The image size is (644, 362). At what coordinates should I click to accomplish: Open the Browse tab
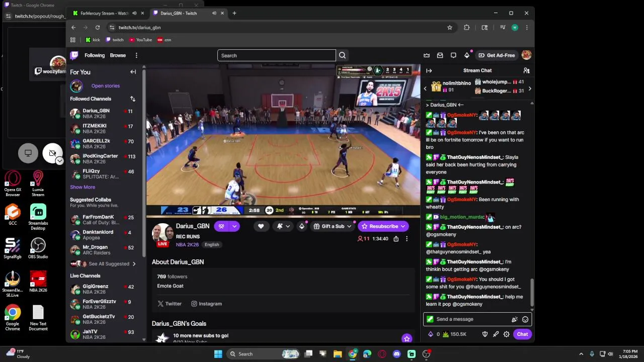pos(118,55)
